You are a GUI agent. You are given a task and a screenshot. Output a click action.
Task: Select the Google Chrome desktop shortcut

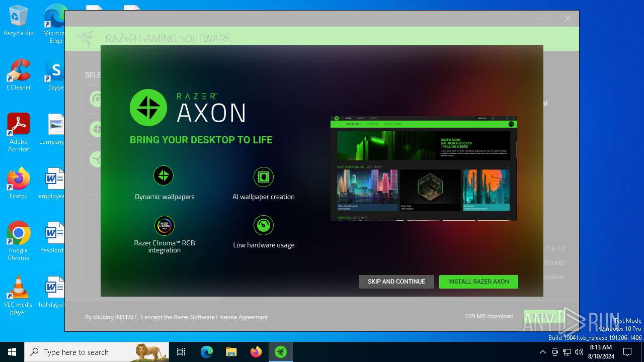pyautogui.click(x=19, y=241)
